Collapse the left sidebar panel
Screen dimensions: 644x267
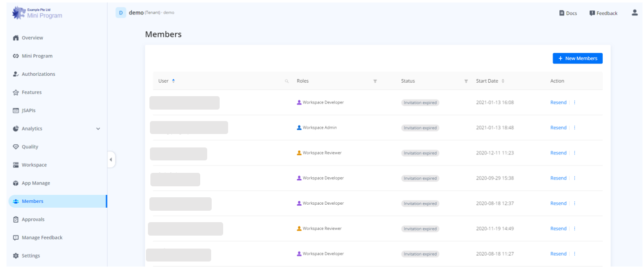click(111, 160)
